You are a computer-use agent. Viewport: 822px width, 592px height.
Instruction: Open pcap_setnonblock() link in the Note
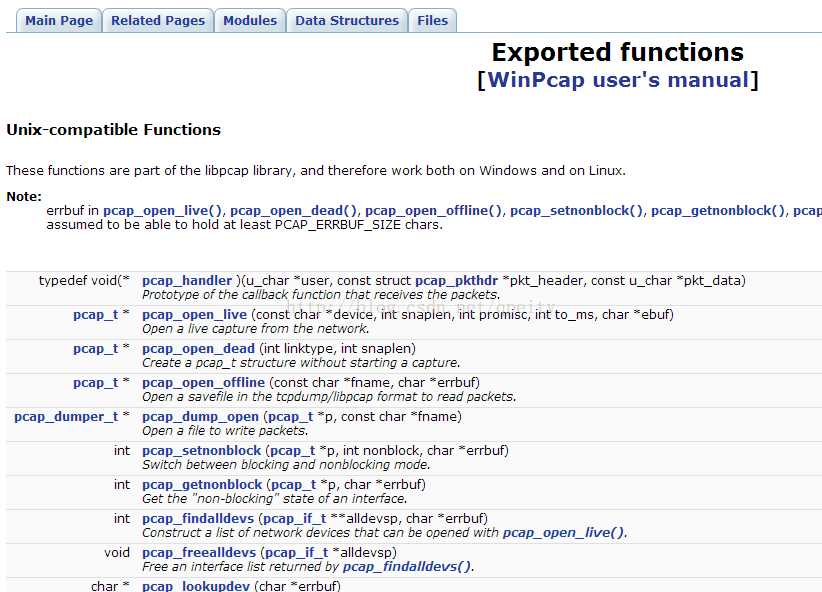point(577,211)
